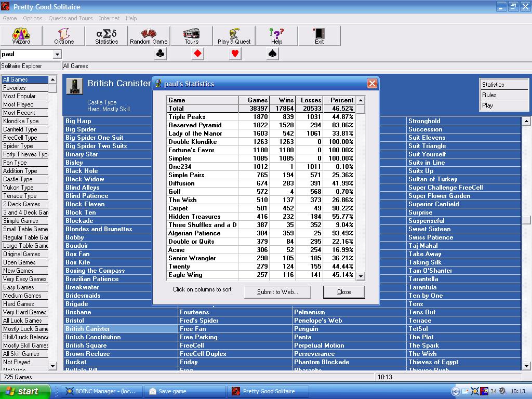This screenshot has width=532, height=399.
Task: Open the Game menu
Action: 10,18
